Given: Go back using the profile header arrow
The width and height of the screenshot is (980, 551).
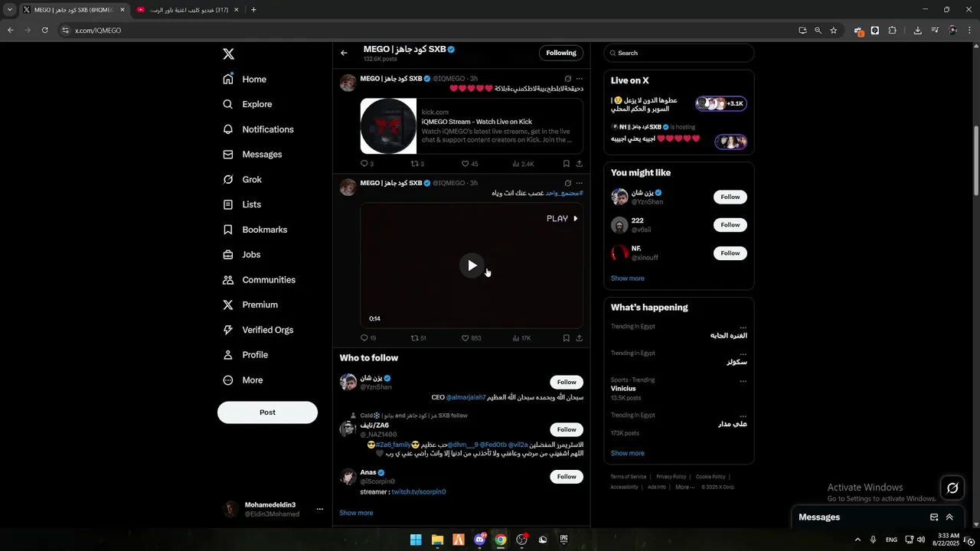Looking at the screenshot, I should click(344, 53).
